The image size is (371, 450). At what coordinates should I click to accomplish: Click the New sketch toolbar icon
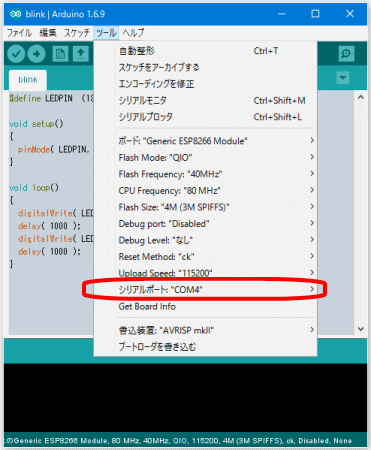pyautogui.click(x=60, y=54)
